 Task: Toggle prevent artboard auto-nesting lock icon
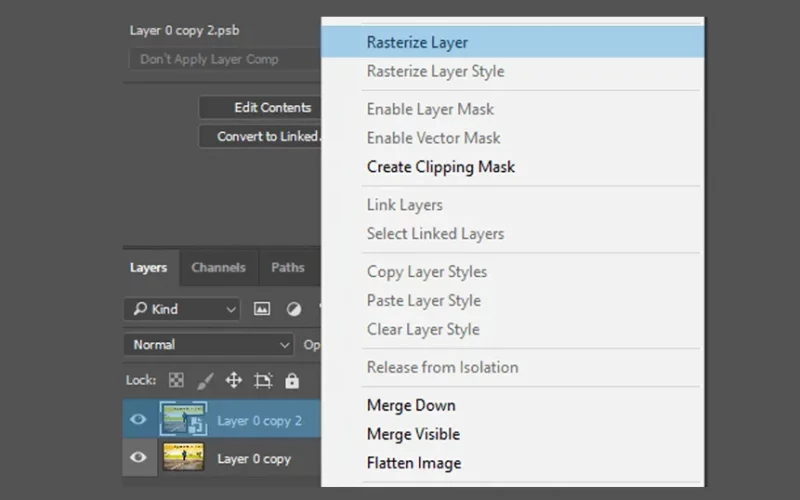point(263,381)
